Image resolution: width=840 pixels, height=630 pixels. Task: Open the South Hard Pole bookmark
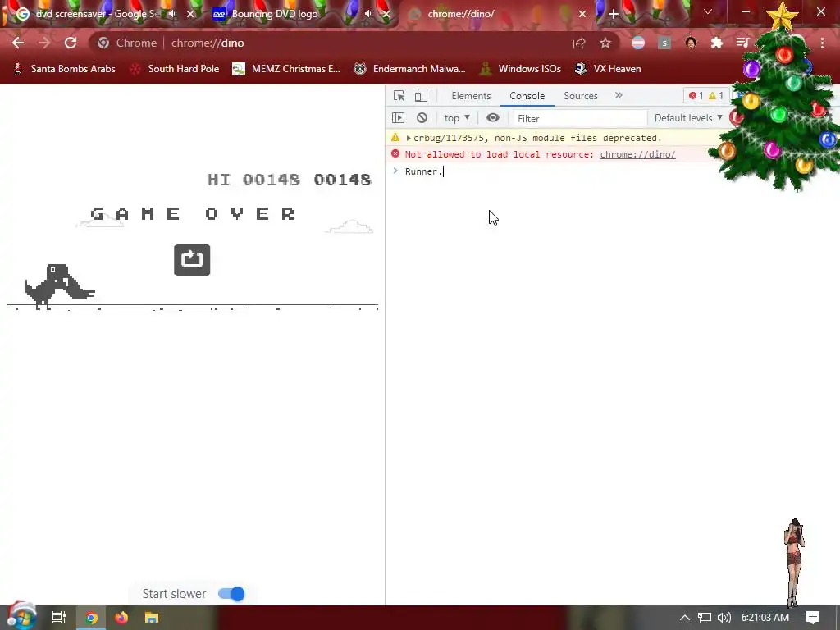(175, 69)
